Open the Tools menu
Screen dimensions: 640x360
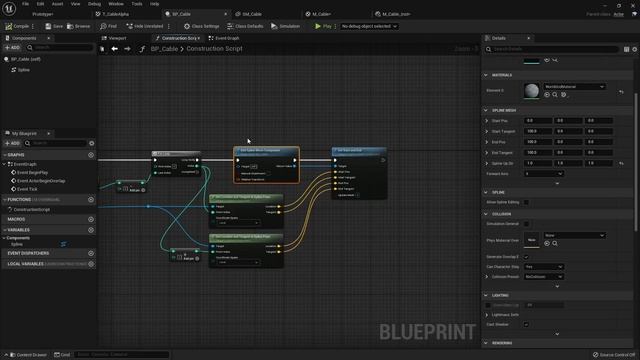point(137,4)
